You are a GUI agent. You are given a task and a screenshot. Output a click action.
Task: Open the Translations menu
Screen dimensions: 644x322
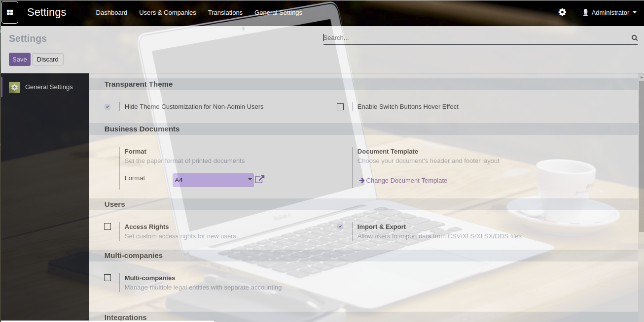click(x=225, y=13)
